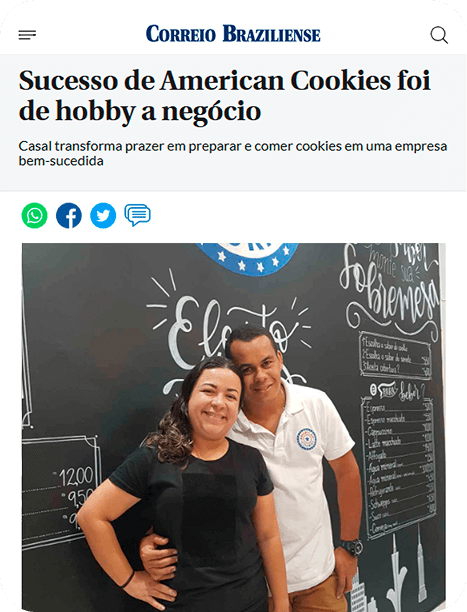467x612 pixels.
Task: Click the subtitle starting with 'Casal transforma'
Action: point(233,153)
